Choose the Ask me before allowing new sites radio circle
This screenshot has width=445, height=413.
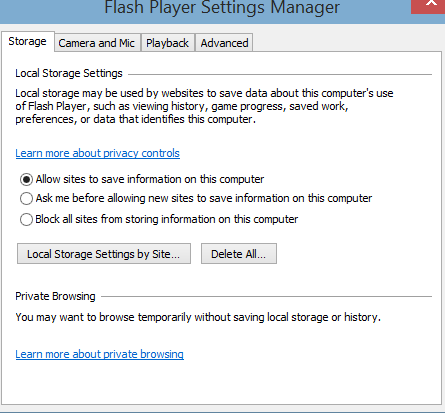coord(26,198)
